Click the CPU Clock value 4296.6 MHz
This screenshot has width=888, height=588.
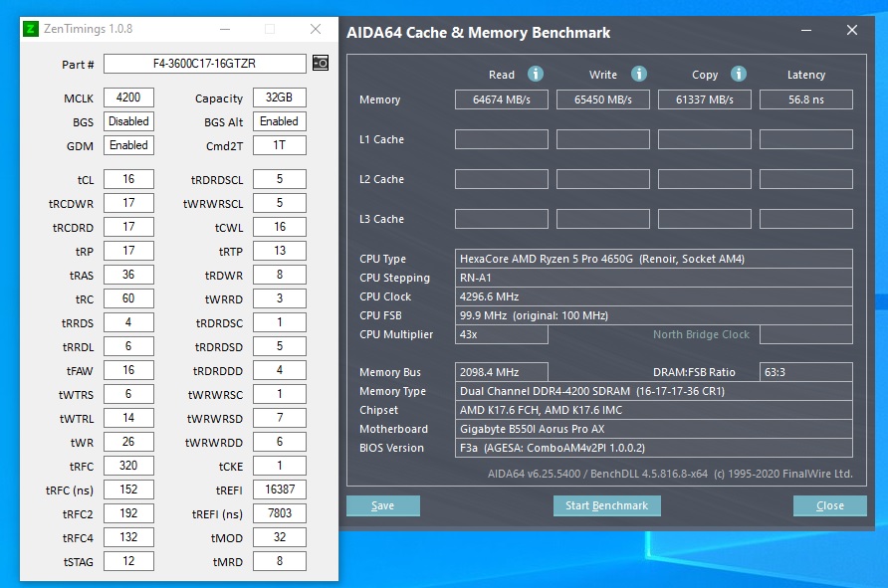(653, 296)
